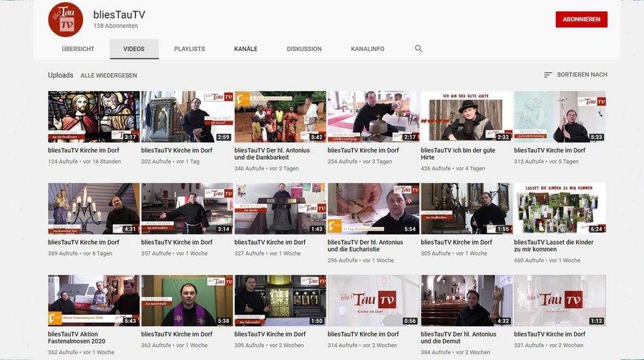Viewport: 644px width, 360px height.
Task: Click the 138 Abonnenten subscriber count
Action: [x=115, y=26]
